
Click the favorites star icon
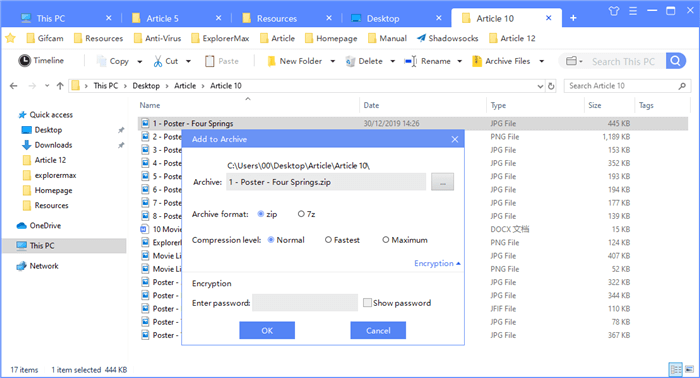10,38
